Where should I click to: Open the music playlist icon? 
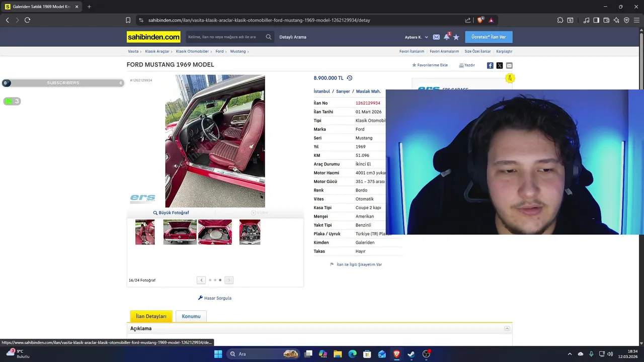point(586,20)
